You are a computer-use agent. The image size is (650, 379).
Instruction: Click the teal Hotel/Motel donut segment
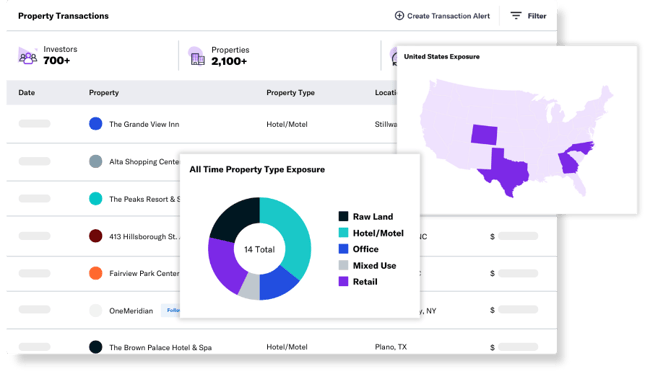tap(293, 233)
